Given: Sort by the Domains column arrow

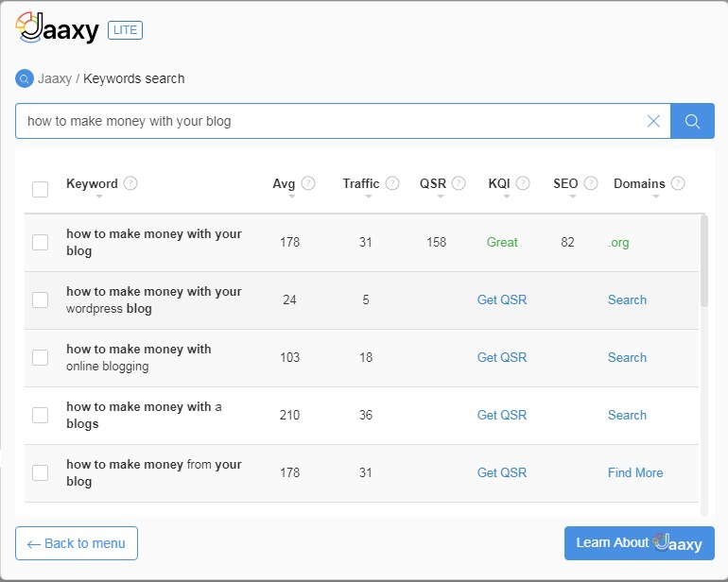Looking at the screenshot, I should [656, 197].
